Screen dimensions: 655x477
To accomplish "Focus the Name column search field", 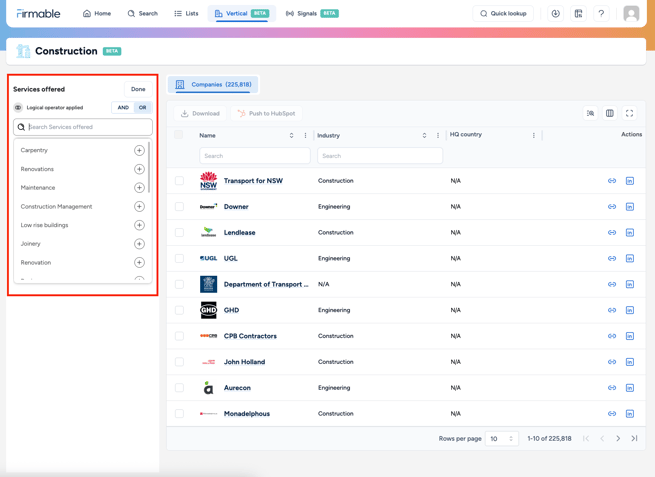I will pyautogui.click(x=255, y=156).
